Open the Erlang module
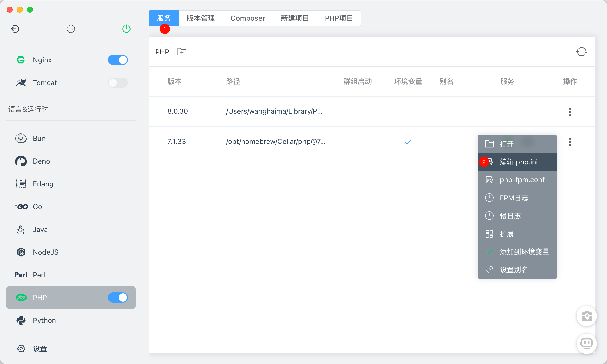The height and width of the screenshot is (364, 607). [x=71, y=184]
